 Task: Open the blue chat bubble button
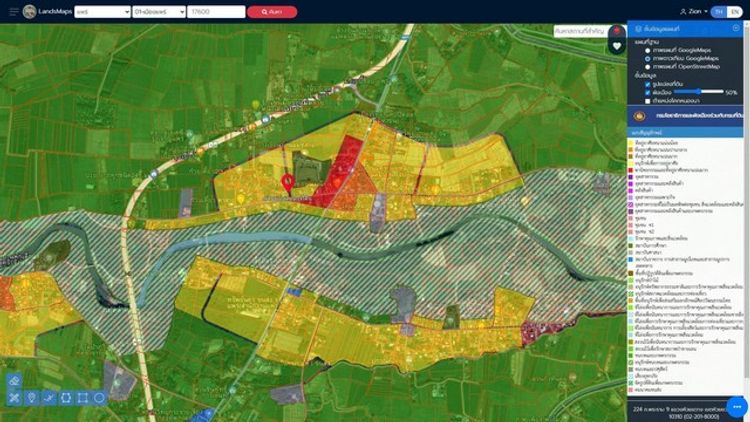coord(736,407)
